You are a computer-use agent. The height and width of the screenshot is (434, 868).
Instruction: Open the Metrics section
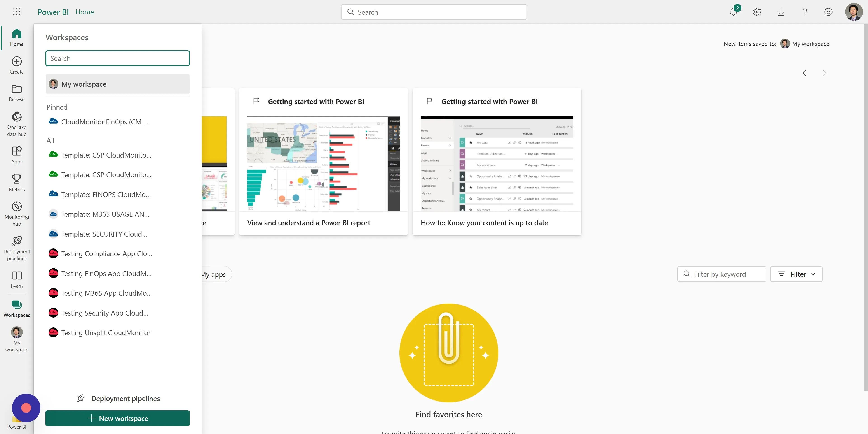pyautogui.click(x=16, y=183)
